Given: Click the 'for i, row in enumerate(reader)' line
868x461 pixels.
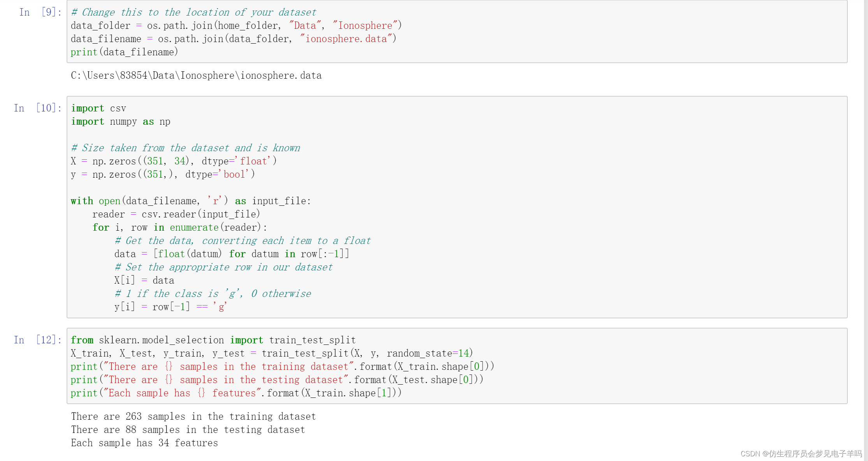Looking at the screenshot, I should pos(180,227).
